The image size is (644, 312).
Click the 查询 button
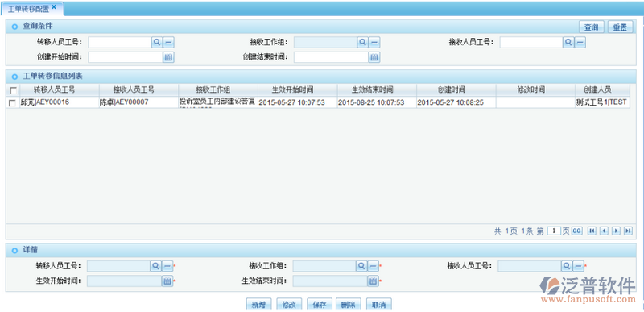click(592, 27)
